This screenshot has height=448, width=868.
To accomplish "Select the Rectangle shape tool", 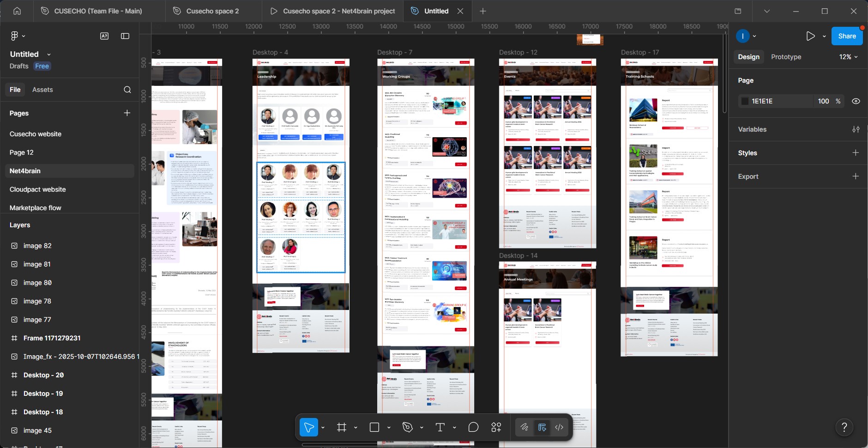I will coord(374,427).
